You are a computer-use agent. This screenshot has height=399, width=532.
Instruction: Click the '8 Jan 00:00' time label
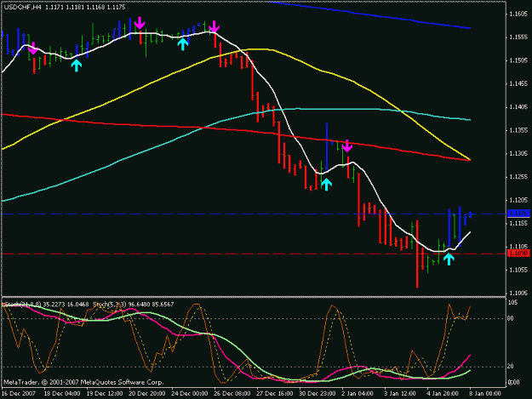tap(485, 394)
